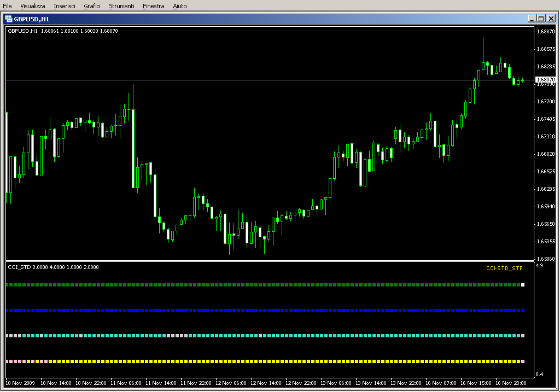Click the current price label 1.68070
The width and height of the screenshot is (560, 392).
(545, 79)
